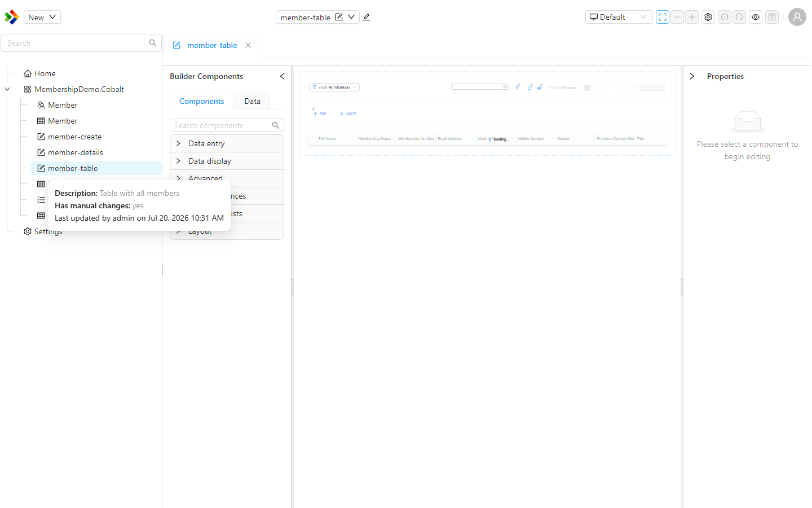Viewport: 812px width, 508px height.
Task: Collapse the MembershipDemo.Cobalt tree node
Action: tap(7, 89)
